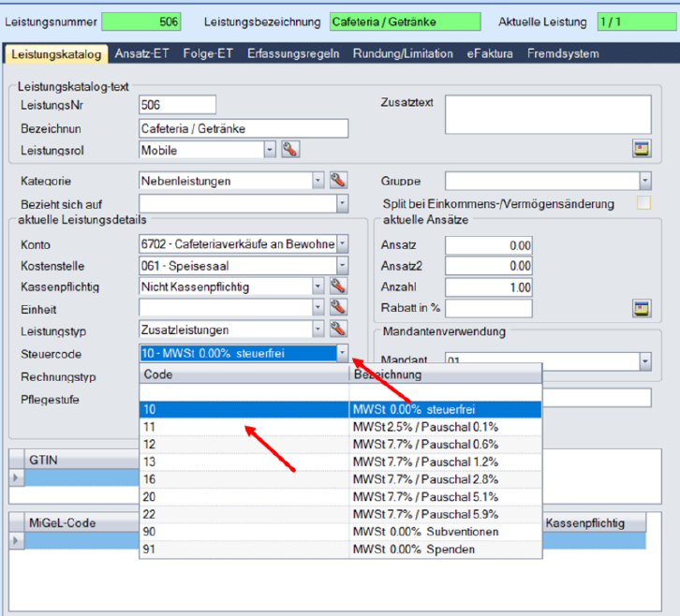
Task: Click the edit icon next to Leistungstyp
Action: (x=338, y=330)
